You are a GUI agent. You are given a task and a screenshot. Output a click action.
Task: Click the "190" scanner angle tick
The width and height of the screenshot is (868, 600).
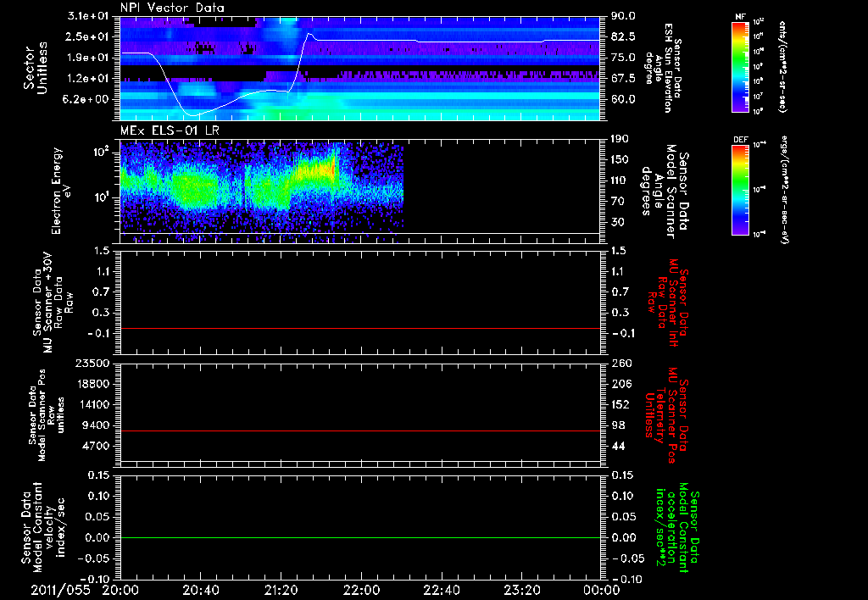point(620,139)
